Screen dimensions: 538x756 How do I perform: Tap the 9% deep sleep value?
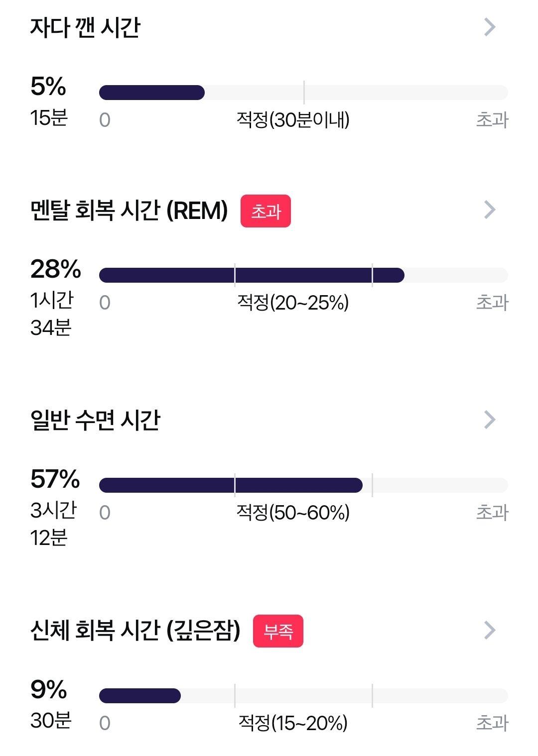tap(49, 690)
